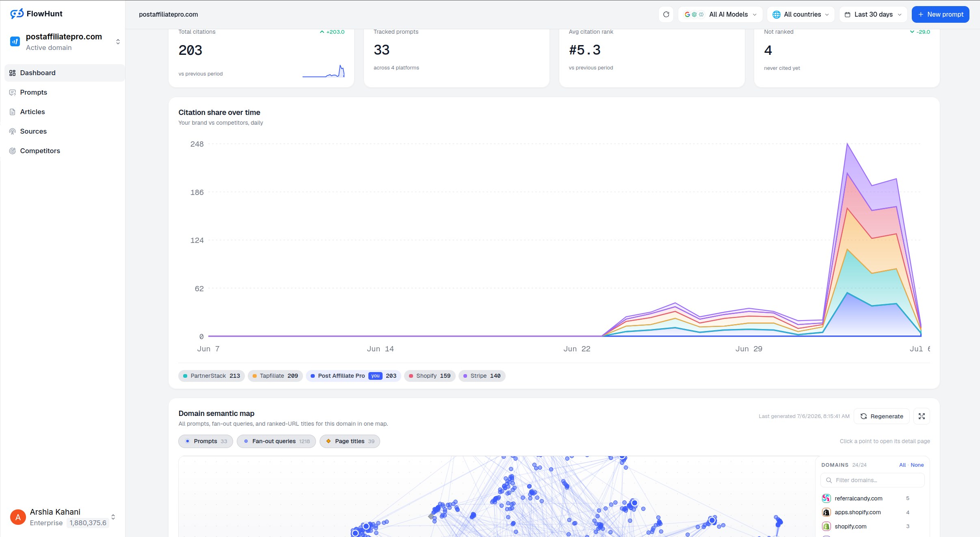The image size is (980, 537).
Task: Click the apps.shopify.com domain icon
Action: point(826,512)
